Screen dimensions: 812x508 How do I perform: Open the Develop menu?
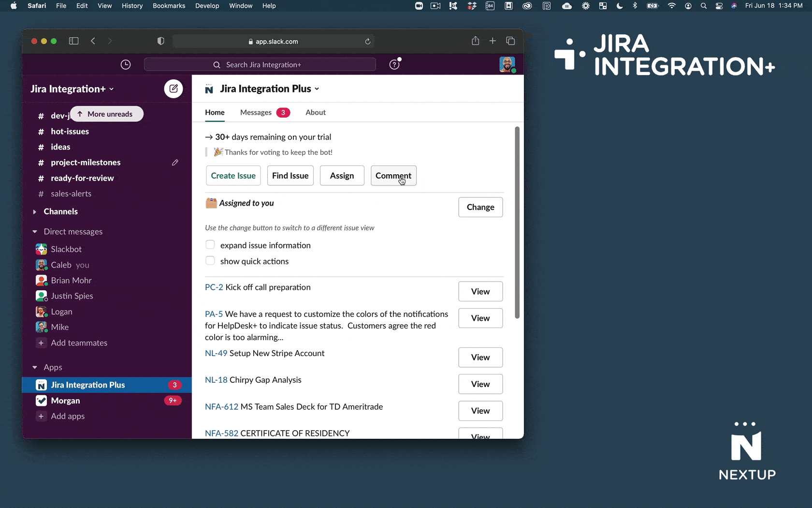[x=207, y=6]
